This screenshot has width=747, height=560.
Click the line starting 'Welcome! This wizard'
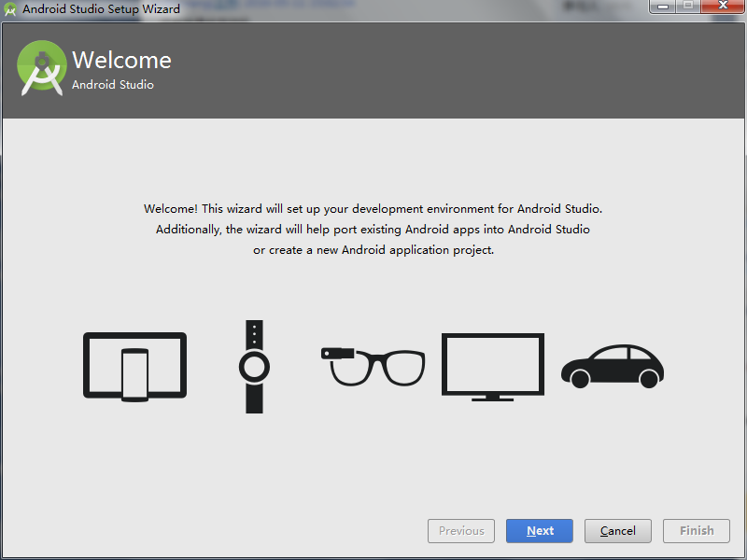coord(373,208)
